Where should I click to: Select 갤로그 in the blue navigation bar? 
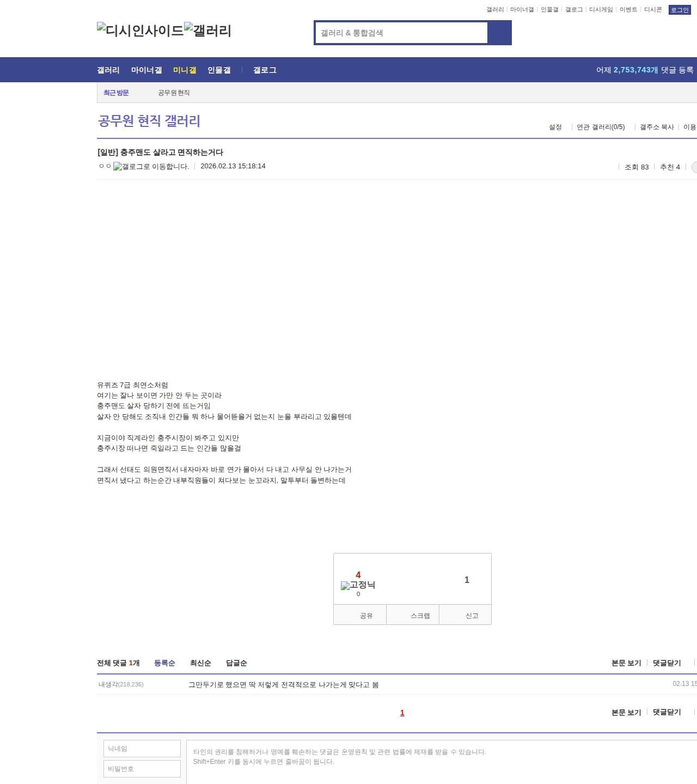pos(265,70)
